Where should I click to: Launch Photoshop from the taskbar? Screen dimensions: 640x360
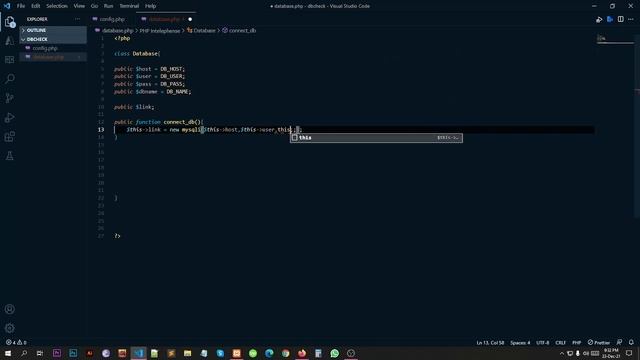(73, 353)
